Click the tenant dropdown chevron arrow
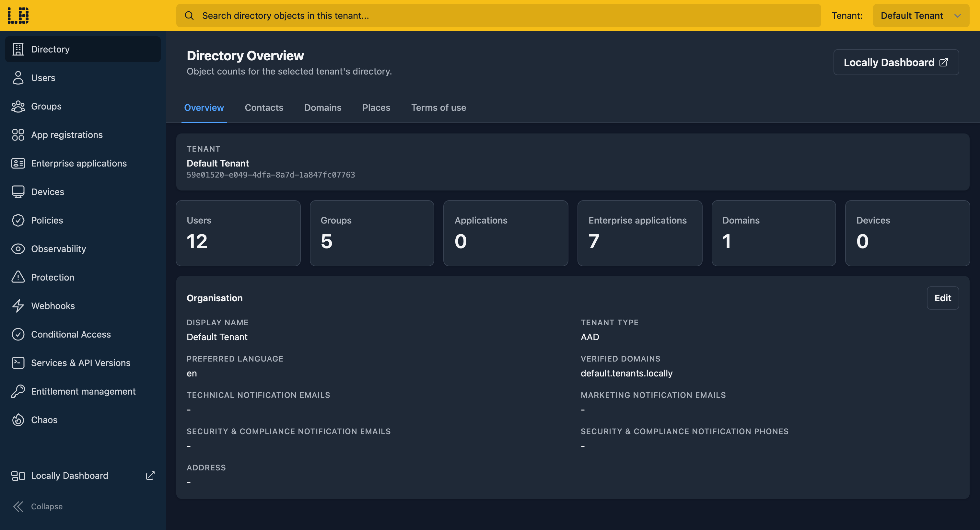 click(x=958, y=16)
